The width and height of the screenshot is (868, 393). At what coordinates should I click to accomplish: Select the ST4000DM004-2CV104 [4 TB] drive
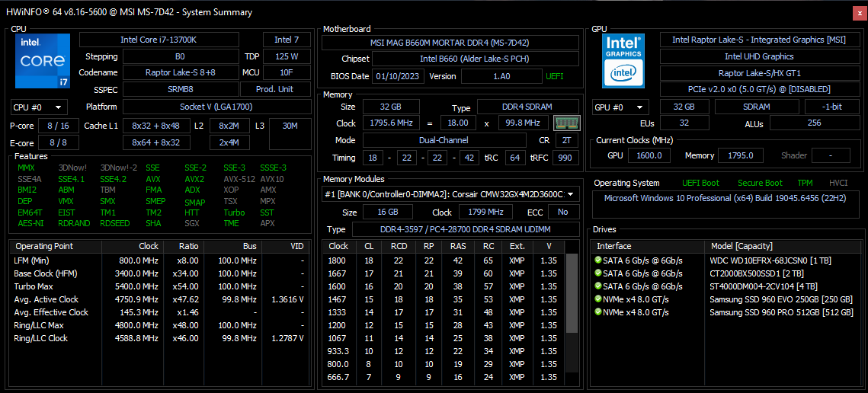pyautogui.click(x=725, y=286)
